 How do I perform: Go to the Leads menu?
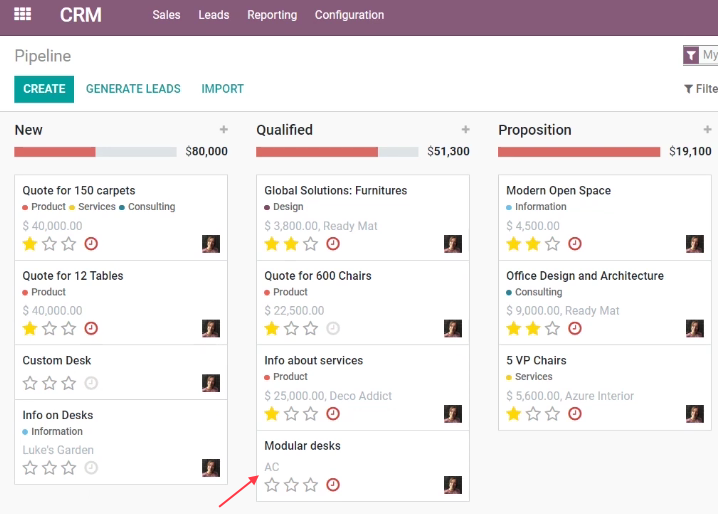pos(214,15)
